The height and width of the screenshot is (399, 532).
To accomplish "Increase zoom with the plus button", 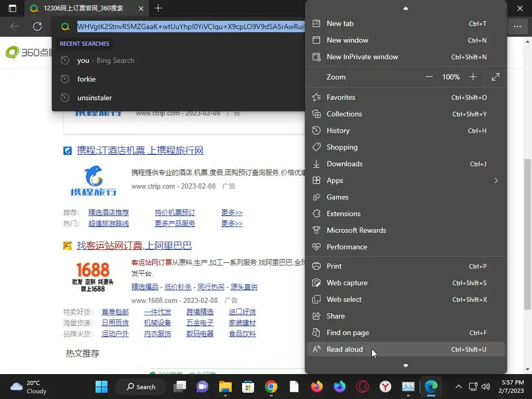I will pos(473,77).
